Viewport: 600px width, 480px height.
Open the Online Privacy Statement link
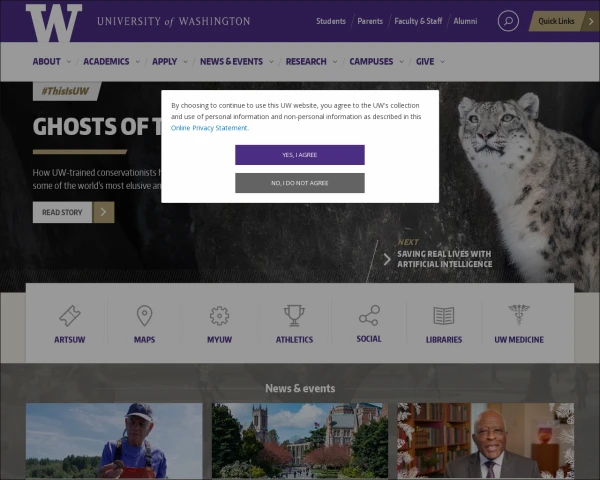(x=209, y=128)
